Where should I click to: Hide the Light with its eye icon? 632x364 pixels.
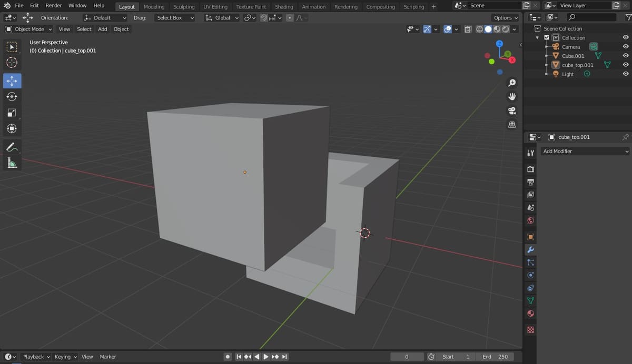pyautogui.click(x=626, y=74)
